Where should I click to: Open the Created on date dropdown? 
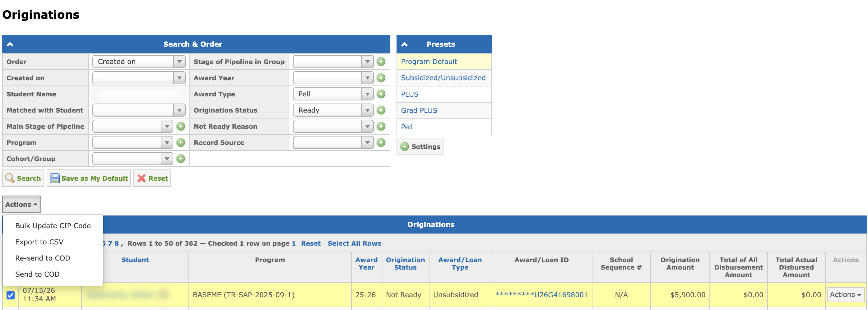click(139, 78)
